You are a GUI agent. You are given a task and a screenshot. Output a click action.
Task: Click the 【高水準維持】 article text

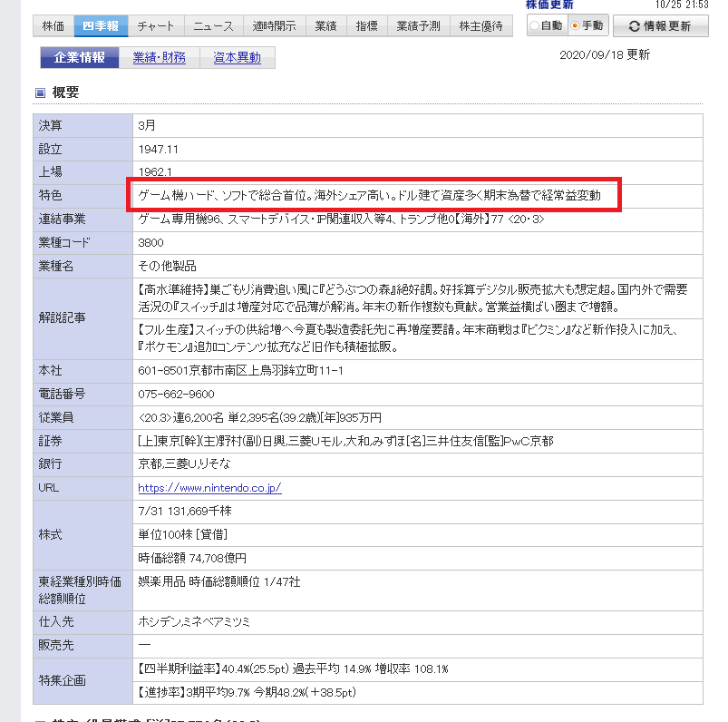[413, 298]
